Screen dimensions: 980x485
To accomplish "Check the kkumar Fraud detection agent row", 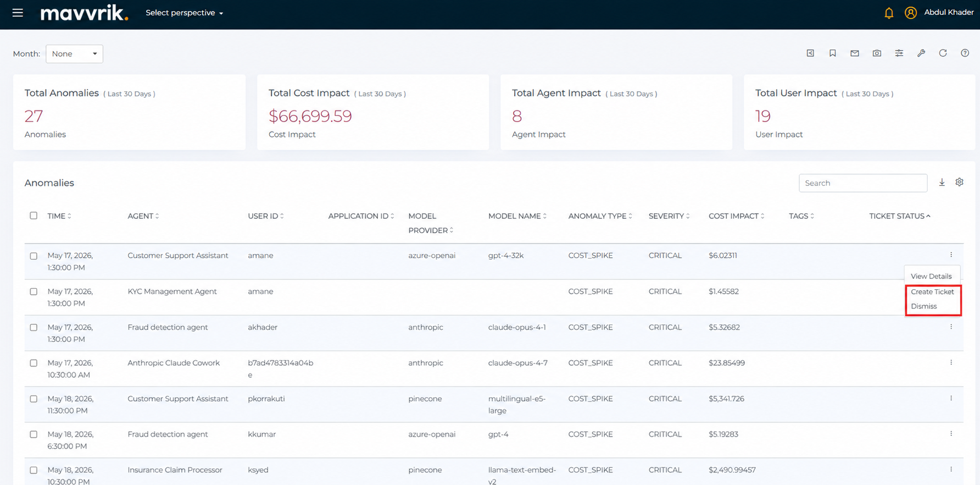I will pos(34,434).
